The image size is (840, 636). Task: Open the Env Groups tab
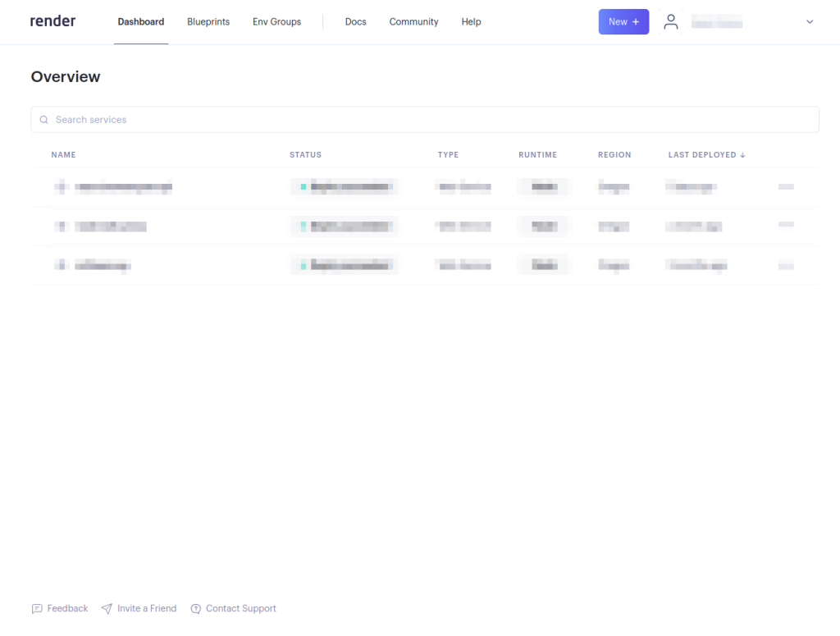click(x=276, y=22)
